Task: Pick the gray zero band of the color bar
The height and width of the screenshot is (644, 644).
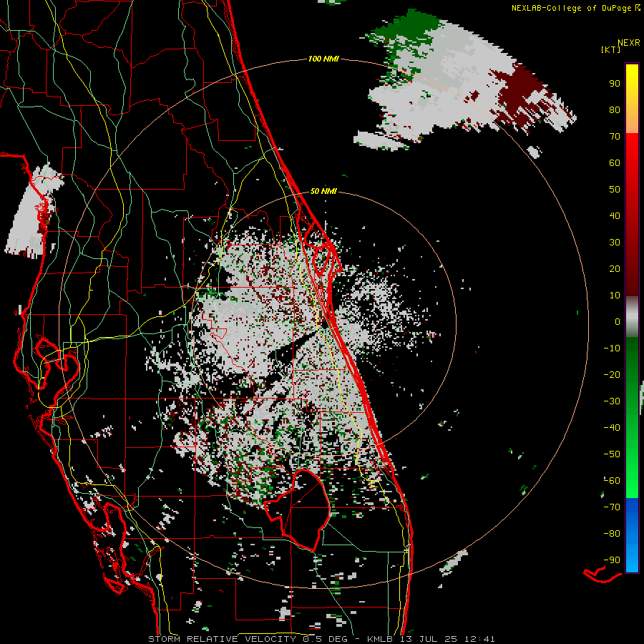Action: [x=632, y=318]
